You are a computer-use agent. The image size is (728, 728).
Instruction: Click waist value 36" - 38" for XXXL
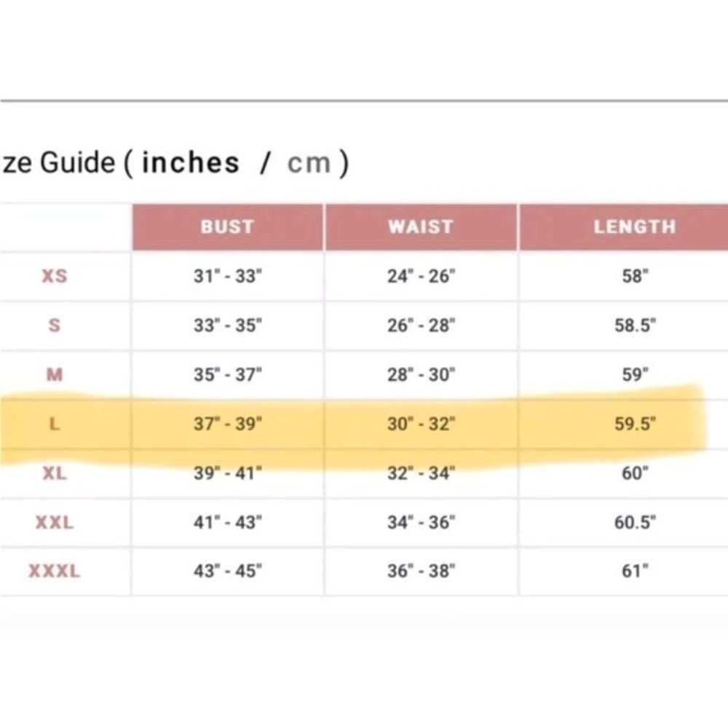pos(421,571)
